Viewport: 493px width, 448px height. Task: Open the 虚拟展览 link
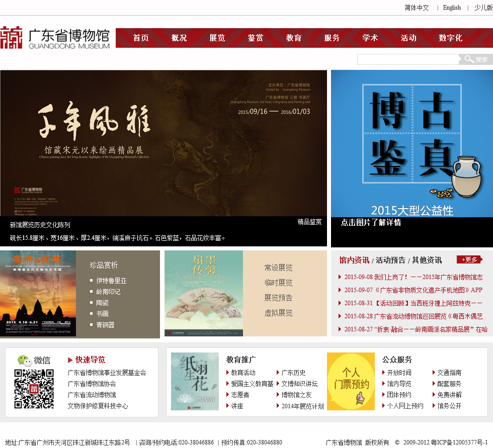pos(278,313)
